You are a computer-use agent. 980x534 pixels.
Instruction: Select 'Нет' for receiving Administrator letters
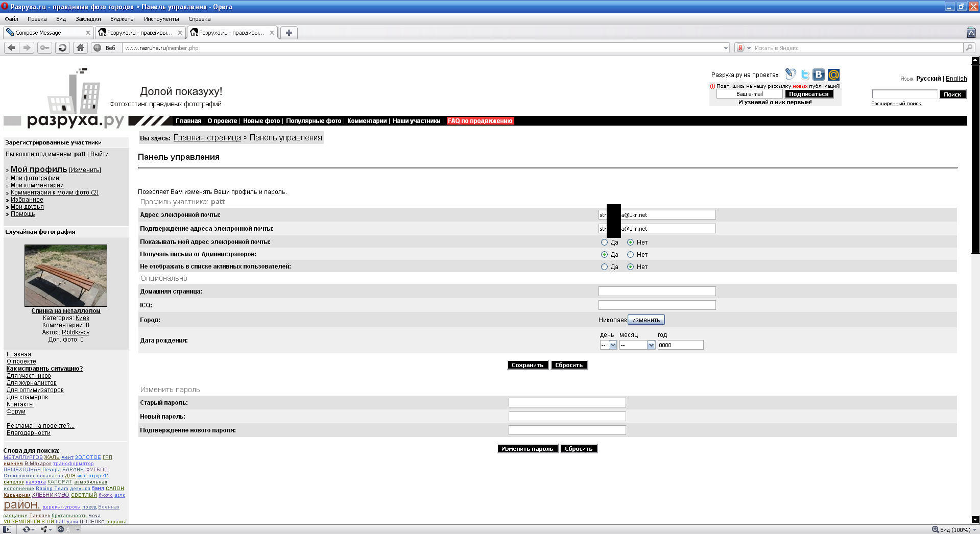630,255
